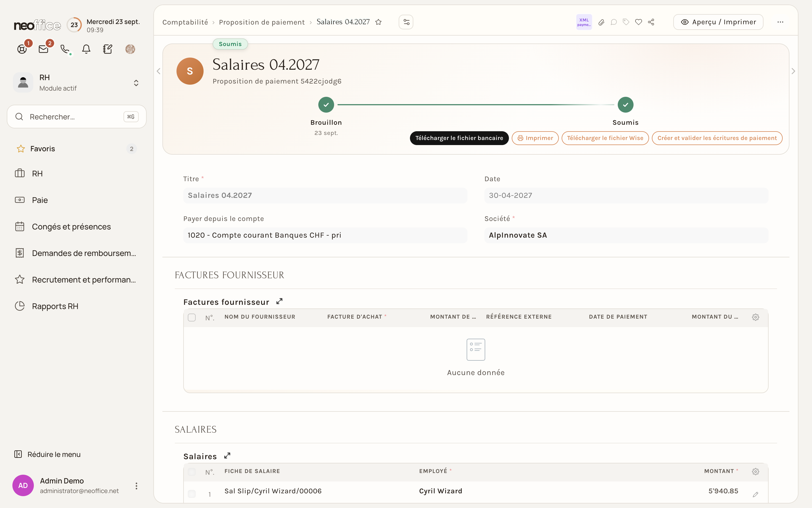Image resolution: width=812 pixels, height=508 pixels.
Task: Mark Salaires 04.2027 as favorite star
Action: click(x=378, y=22)
